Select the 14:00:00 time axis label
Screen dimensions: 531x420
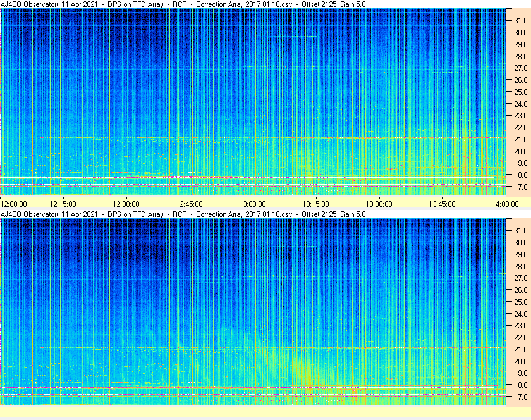505,204
